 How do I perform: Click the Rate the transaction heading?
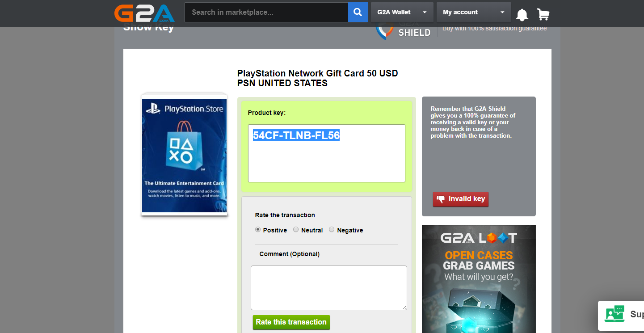point(285,215)
